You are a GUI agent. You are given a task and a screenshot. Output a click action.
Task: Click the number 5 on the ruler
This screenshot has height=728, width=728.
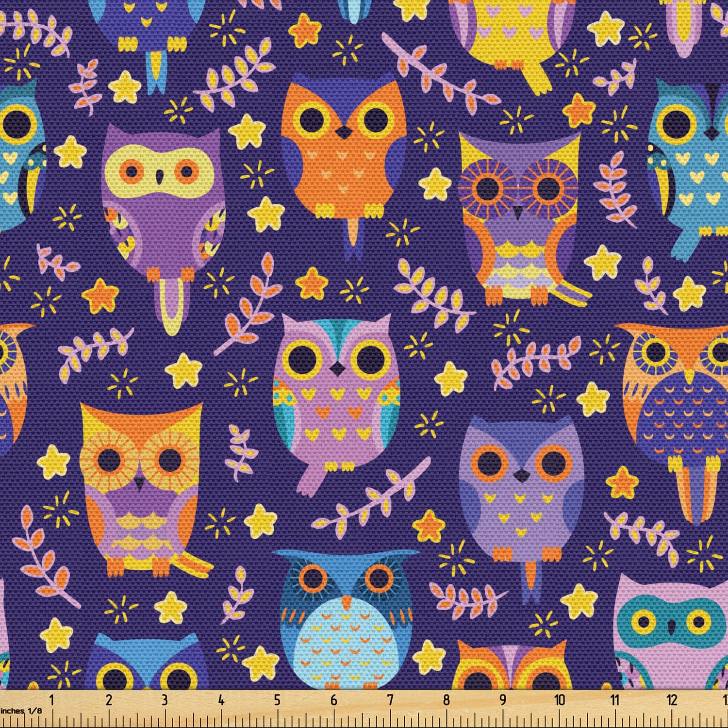pyautogui.click(x=277, y=699)
